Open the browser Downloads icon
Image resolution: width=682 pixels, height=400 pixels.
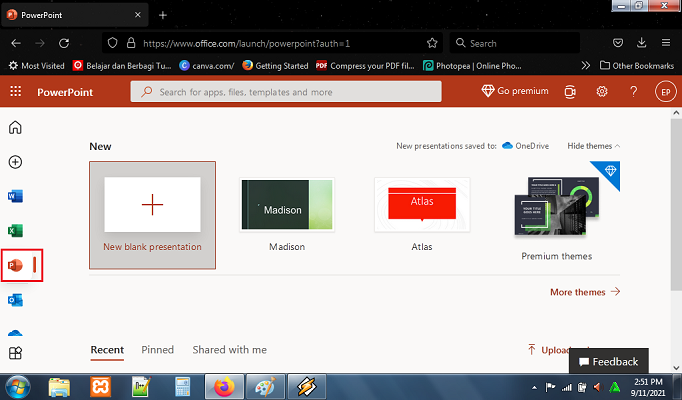[642, 43]
